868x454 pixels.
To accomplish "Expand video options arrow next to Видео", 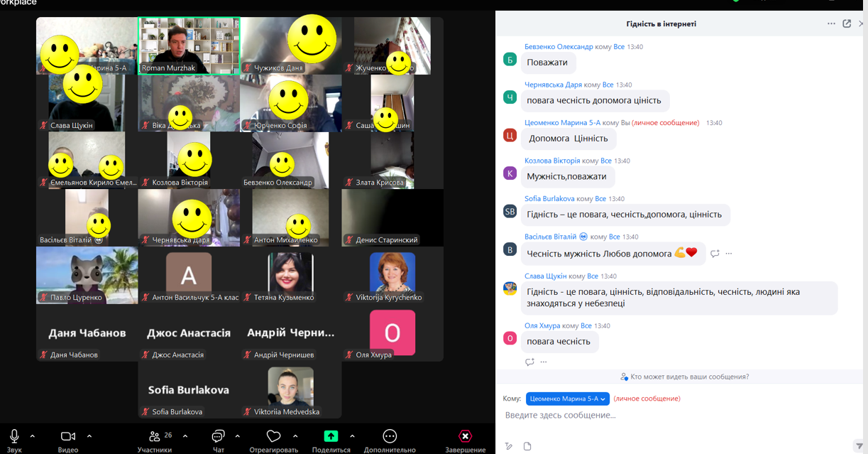I will [x=89, y=436].
